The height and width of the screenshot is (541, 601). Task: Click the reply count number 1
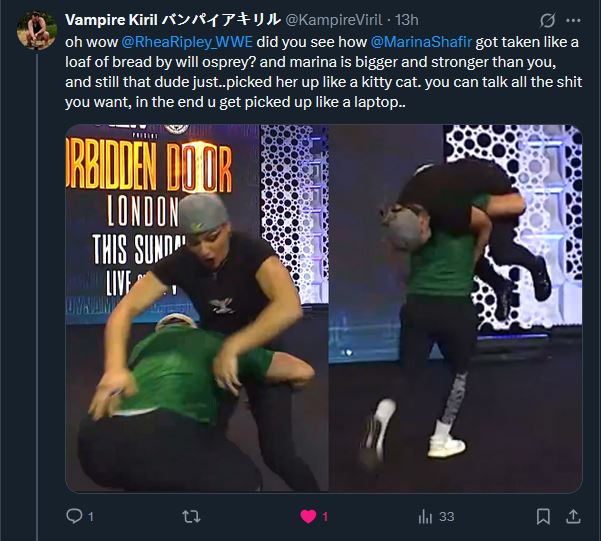point(91,517)
